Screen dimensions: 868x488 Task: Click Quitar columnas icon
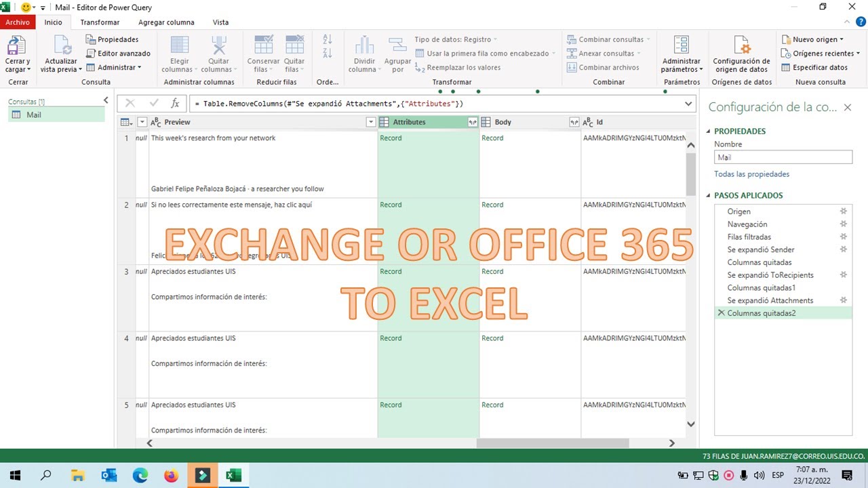pyautogui.click(x=219, y=45)
